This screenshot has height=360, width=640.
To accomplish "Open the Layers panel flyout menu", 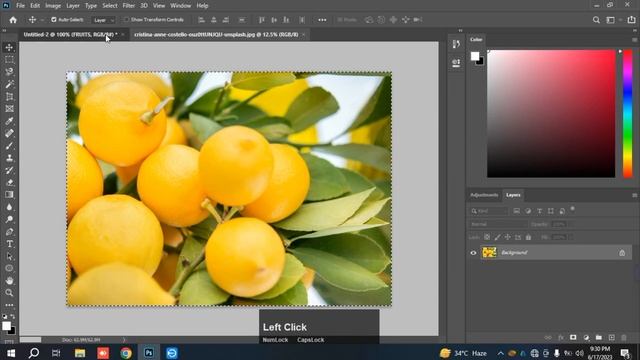I will [x=634, y=195].
